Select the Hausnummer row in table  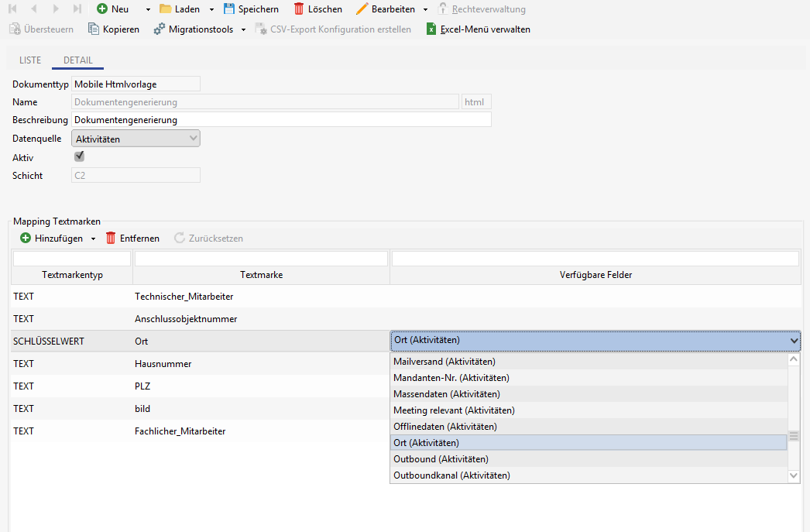[x=163, y=364]
